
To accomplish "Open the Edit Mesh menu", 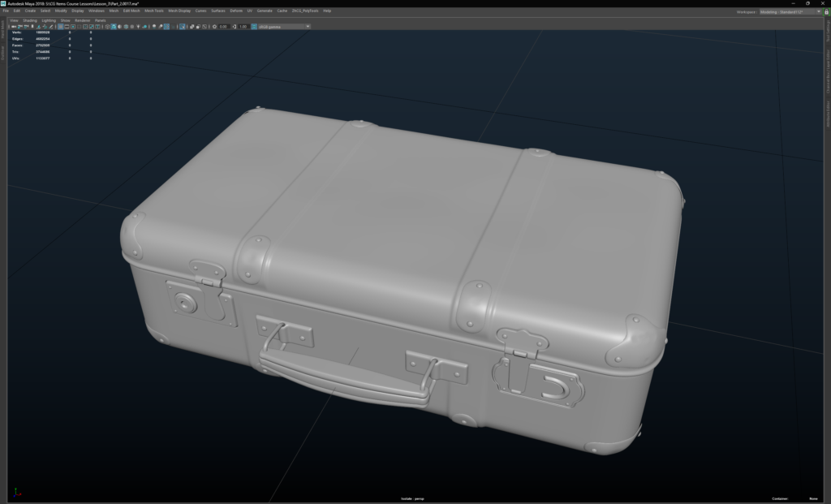I will pyautogui.click(x=131, y=11).
